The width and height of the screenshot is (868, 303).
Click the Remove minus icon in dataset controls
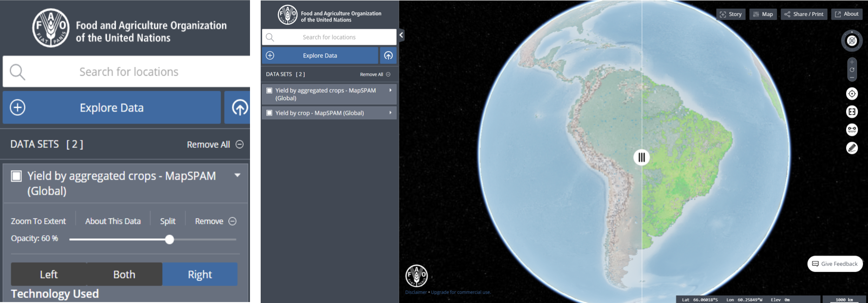tap(232, 221)
